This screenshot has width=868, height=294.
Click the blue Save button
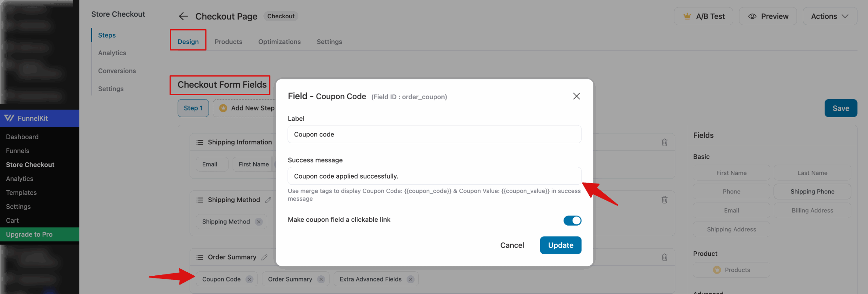click(x=841, y=108)
